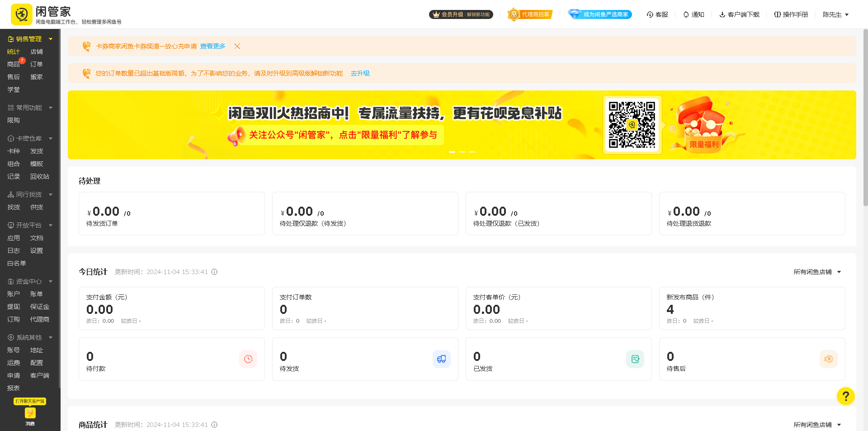Viewport: 868px width, 431px height.
Task: Open 售后 in the sidebar
Action: point(14,77)
